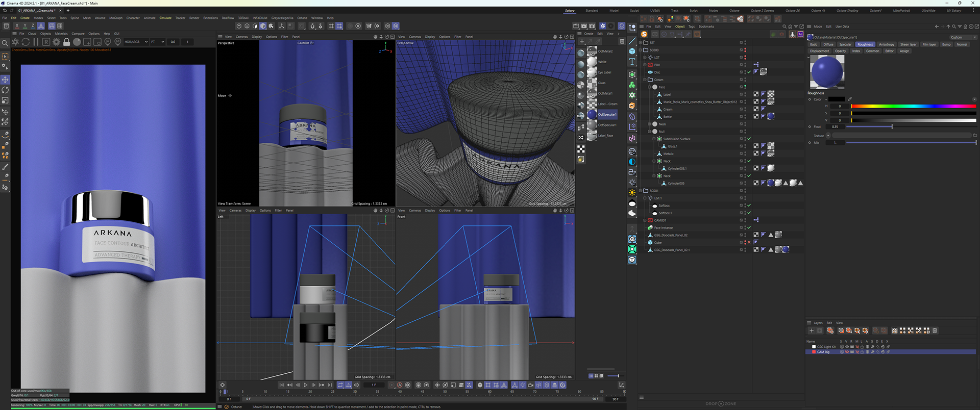Open the MoGraph menu
The width and height of the screenshot is (980, 410).
116,18
